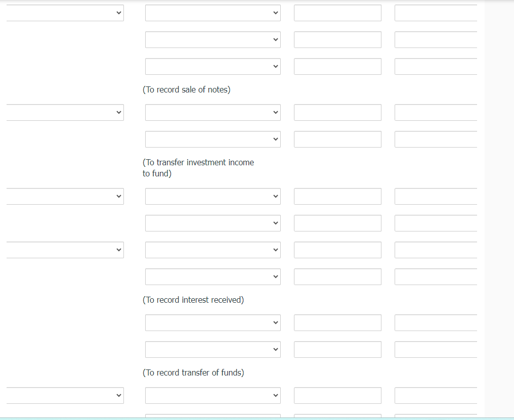This screenshot has width=514, height=420.
Task: Click first amount box directly below 'transfer of funds' caption
Action: tap(337, 395)
